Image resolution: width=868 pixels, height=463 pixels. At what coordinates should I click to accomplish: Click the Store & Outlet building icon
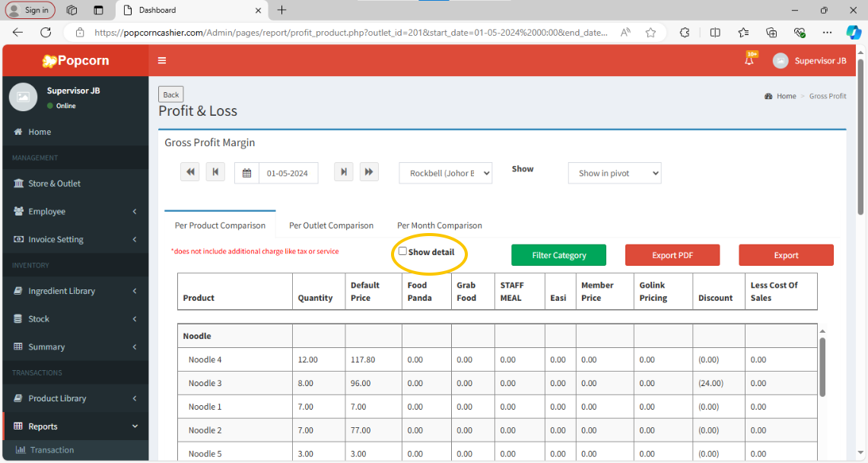(x=18, y=184)
